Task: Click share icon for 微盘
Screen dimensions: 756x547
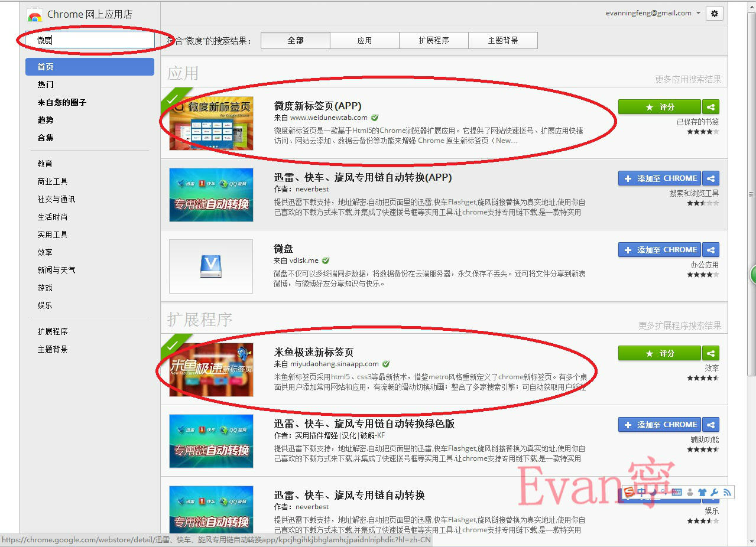Action: pos(710,250)
